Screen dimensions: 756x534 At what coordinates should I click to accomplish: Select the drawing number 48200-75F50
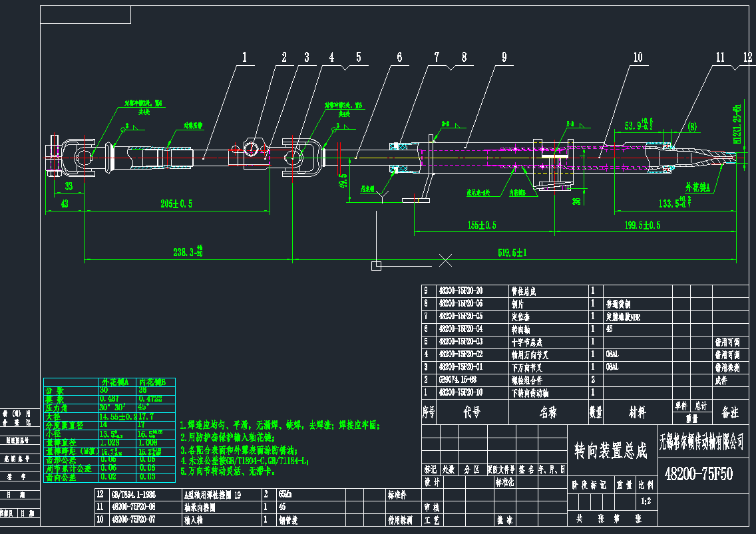pos(699,473)
